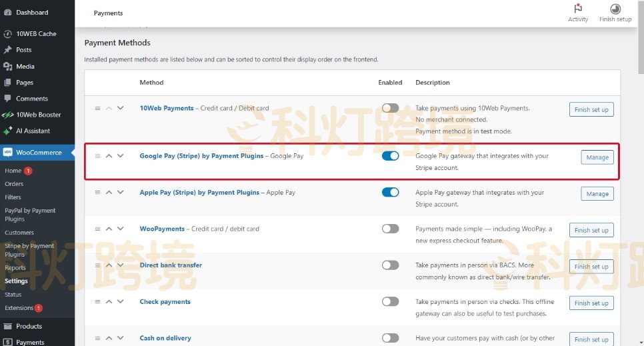Move Google Pay down with arrow

coord(121,156)
